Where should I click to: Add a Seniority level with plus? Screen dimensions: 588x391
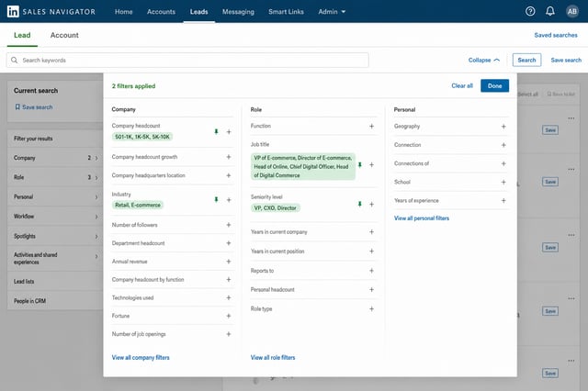(x=371, y=205)
